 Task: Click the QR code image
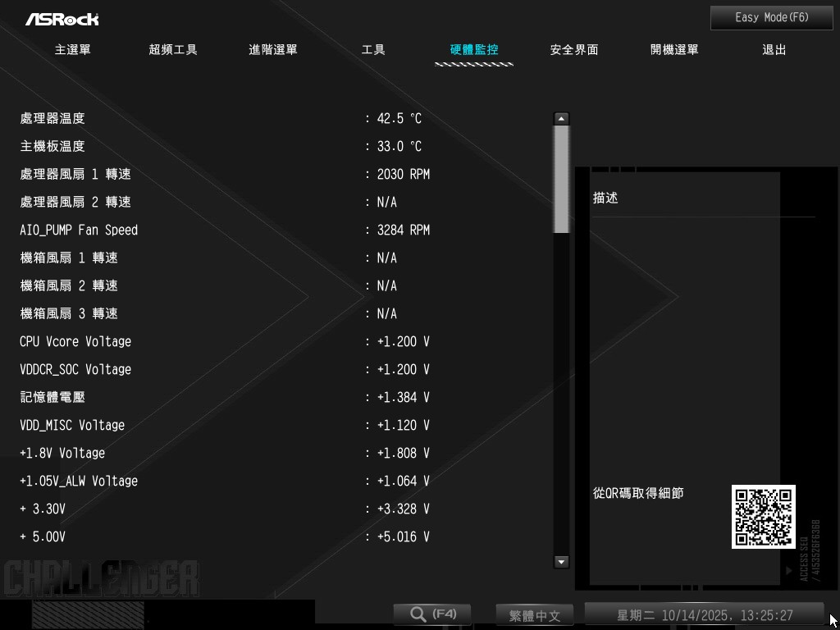tap(763, 517)
